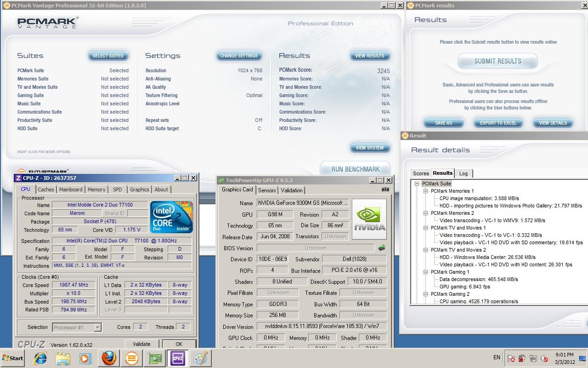
Task: Open the Processor #1 selection dropdown
Action: (x=97, y=328)
